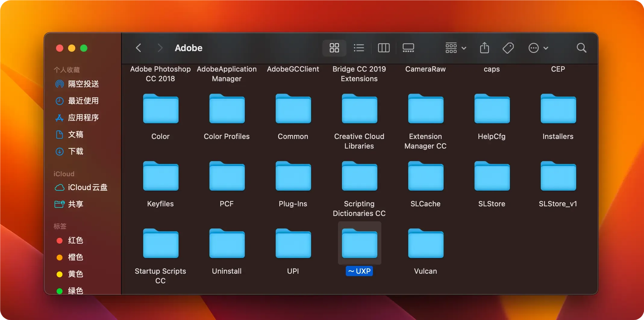Click the Bridge CC 2019 Extensions label

pyautogui.click(x=359, y=74)
